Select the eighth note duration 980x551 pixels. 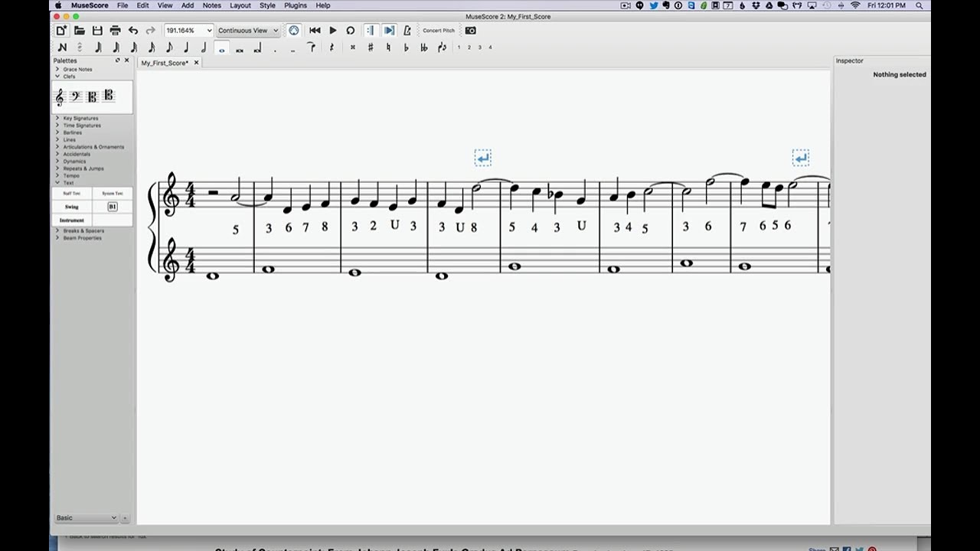pyautogui.click(x=168, y=47)
